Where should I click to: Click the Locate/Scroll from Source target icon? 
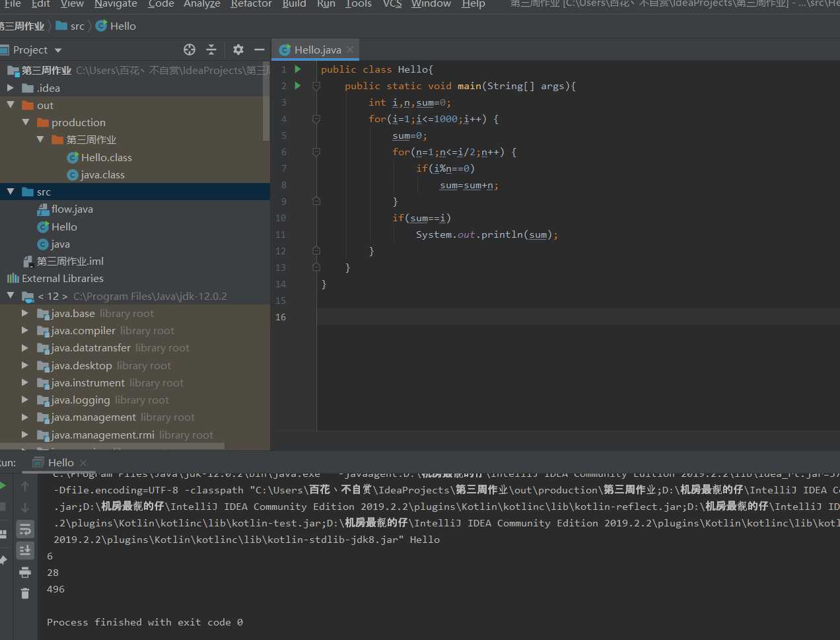190,50
